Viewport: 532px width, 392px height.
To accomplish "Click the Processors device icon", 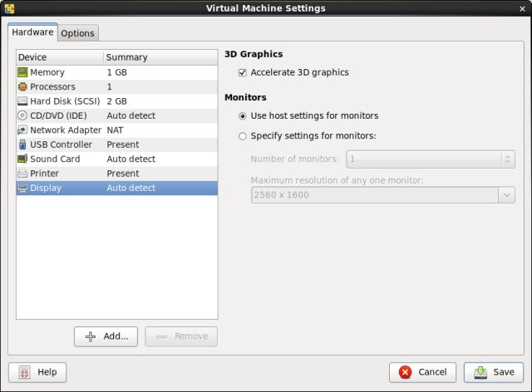I will pos(22,87).
